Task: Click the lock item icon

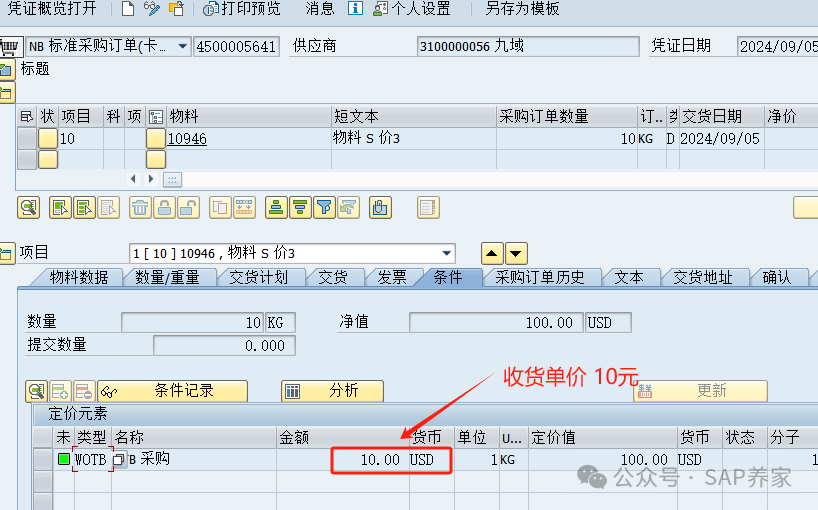Action: coord(164,208)
